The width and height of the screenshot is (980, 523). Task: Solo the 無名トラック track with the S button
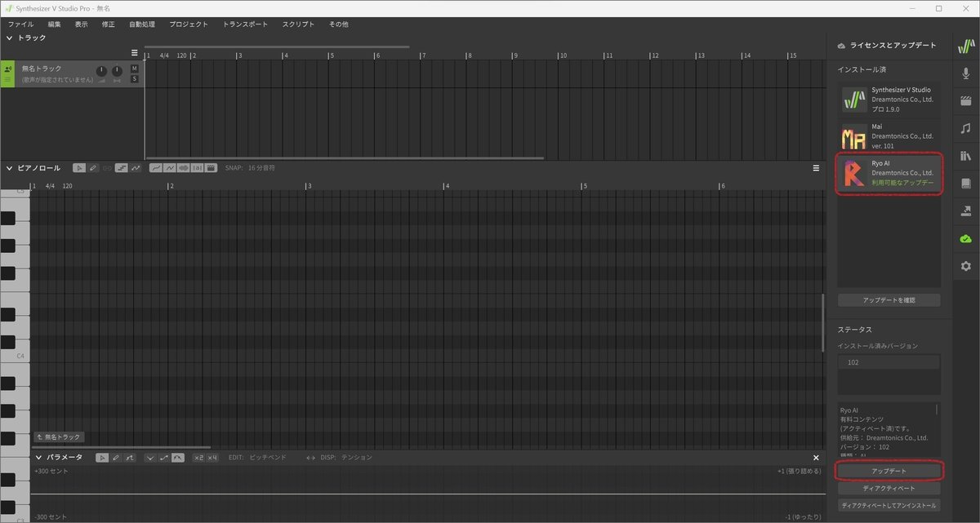click(x=134, y=78)
